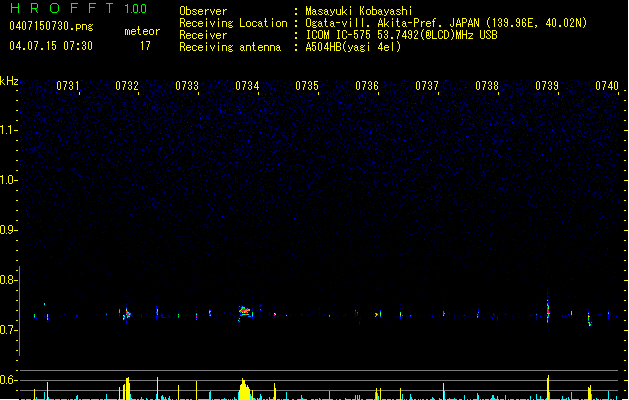This screenshot has width=629, height=400.
Task: Click the Receiving Location value text
Action: tap(446, 23)
